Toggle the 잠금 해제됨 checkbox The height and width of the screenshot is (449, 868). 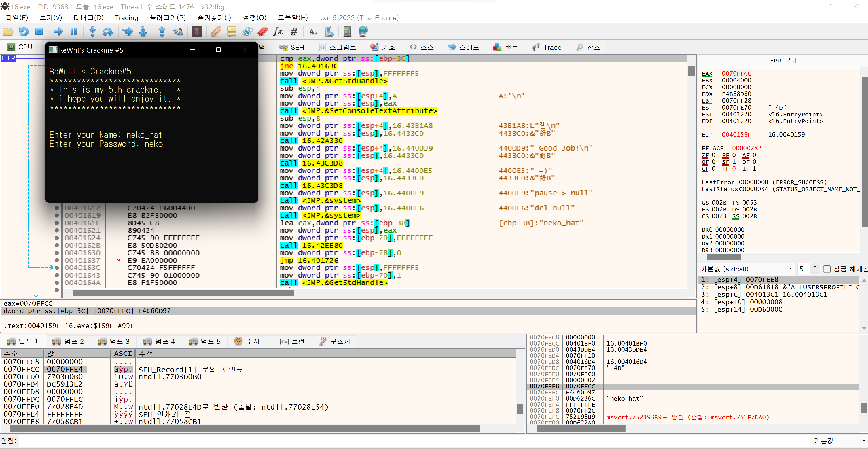tap(827, 269)
